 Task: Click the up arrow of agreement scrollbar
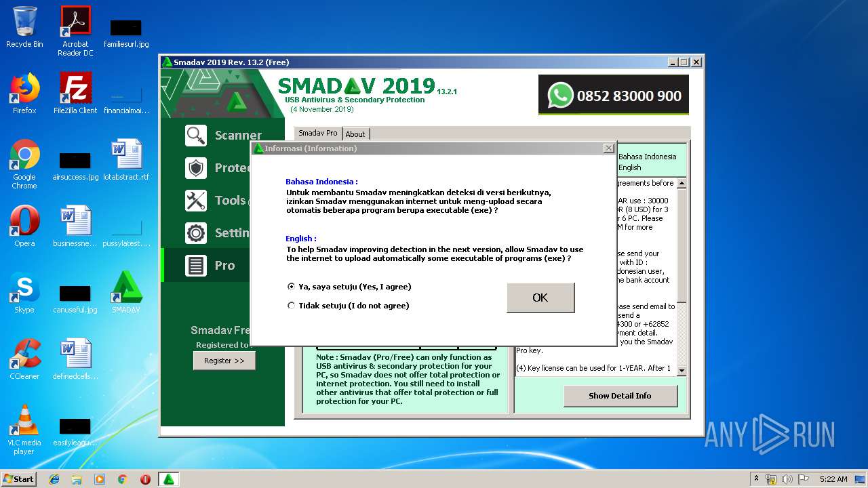tap(682, 184)
